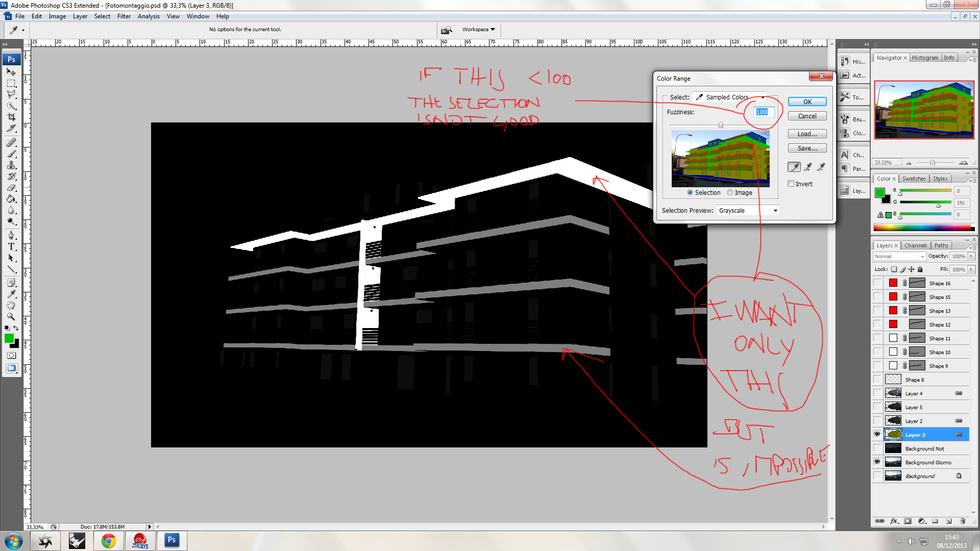Select the Zoom tool in toolbox
Viewport: 980px width, 551px height.
coord(11,316)
